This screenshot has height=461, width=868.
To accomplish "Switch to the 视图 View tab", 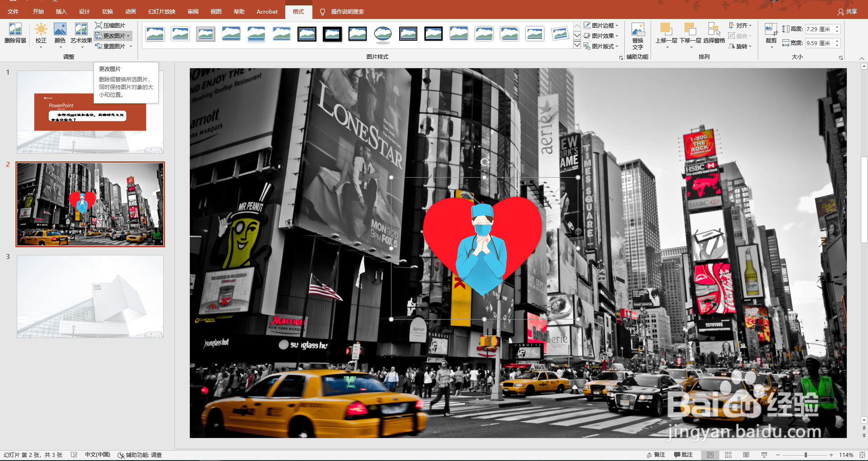I will [x=216, y=11].
